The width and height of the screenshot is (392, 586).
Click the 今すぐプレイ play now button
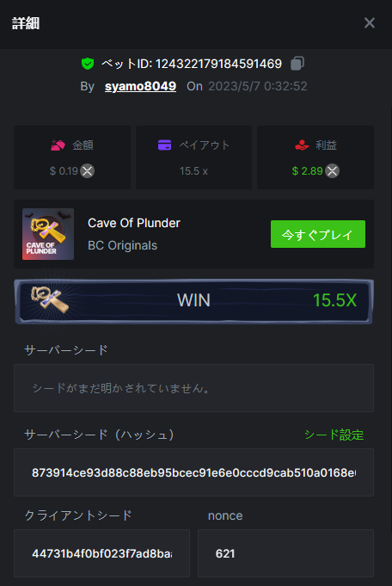[x=318, y=234]
